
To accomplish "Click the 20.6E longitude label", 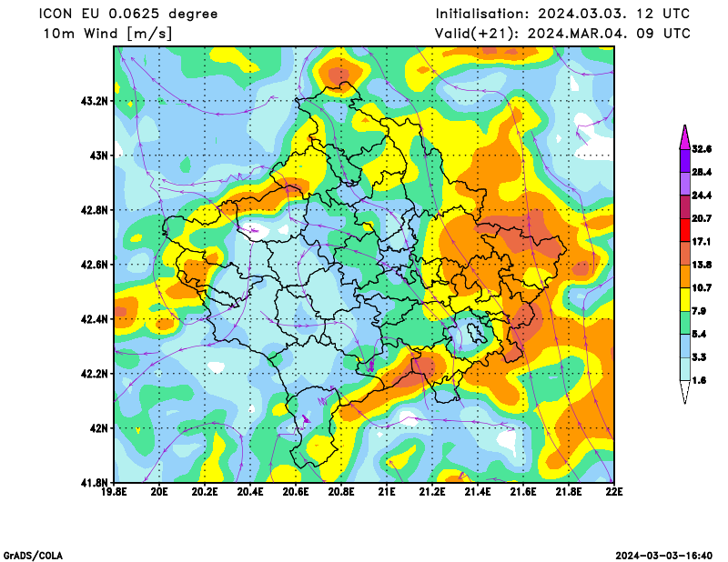I will point(296,492).
